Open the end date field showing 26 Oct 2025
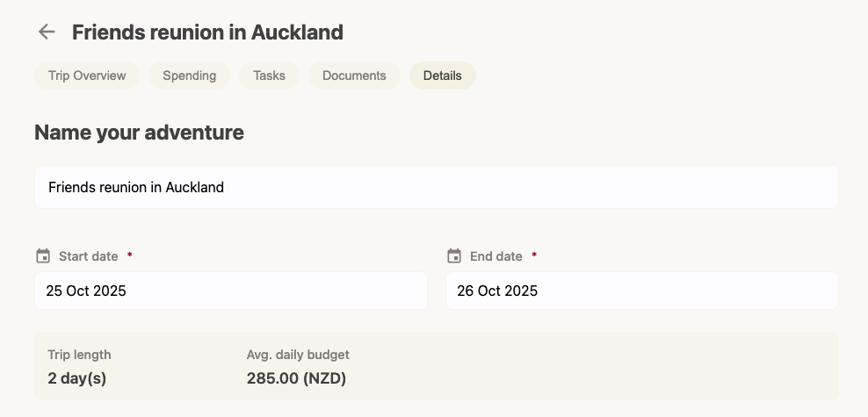Screen dimensions: 868x417 pyautogui.click(x=641, y=291)
